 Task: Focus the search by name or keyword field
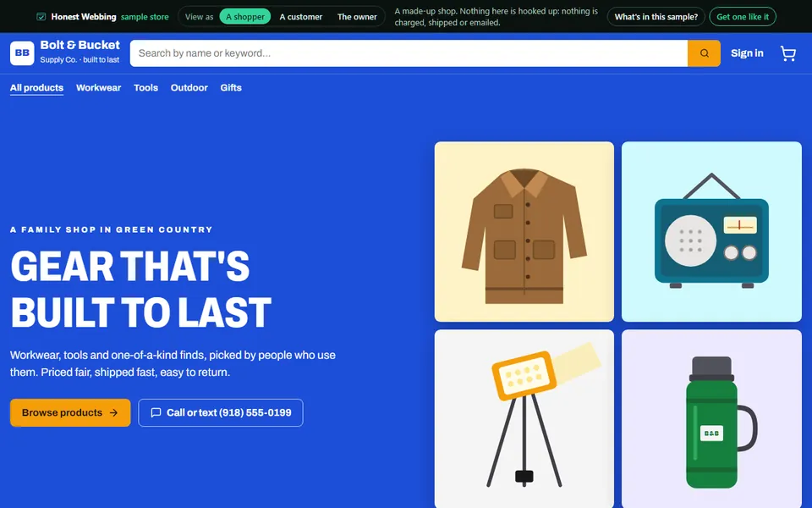409,52
